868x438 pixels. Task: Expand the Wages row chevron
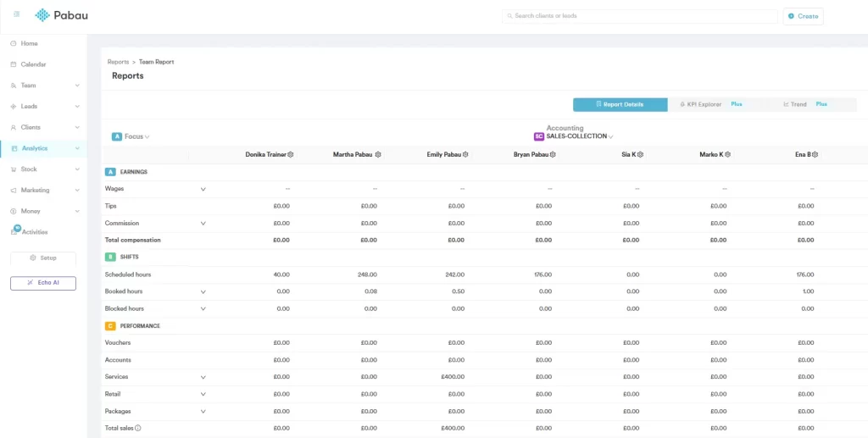coord(203,189)
